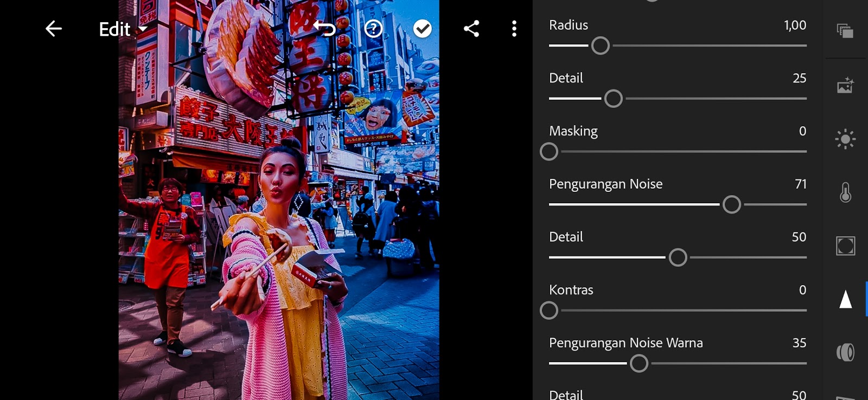Click the sharpening Detail slider handle at 25
Image resolution: width=868 pixels, height=400 pixels.
pos(613,99)
